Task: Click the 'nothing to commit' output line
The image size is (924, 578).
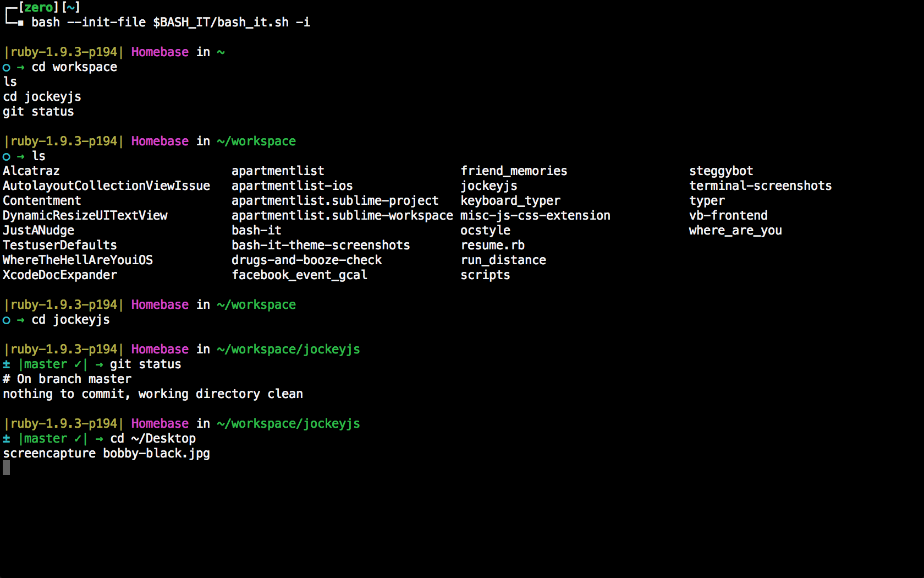Action: [153, 394]
